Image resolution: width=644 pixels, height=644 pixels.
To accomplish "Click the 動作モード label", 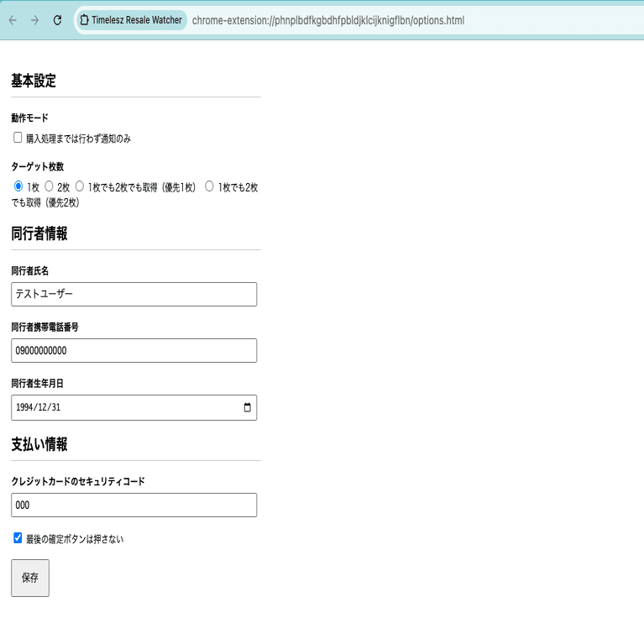I will point(29,118).
